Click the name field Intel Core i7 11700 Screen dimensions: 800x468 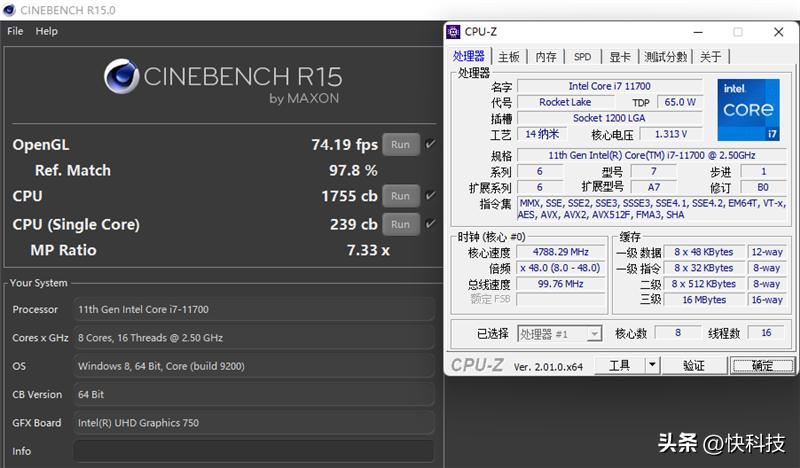pos(610,86)
